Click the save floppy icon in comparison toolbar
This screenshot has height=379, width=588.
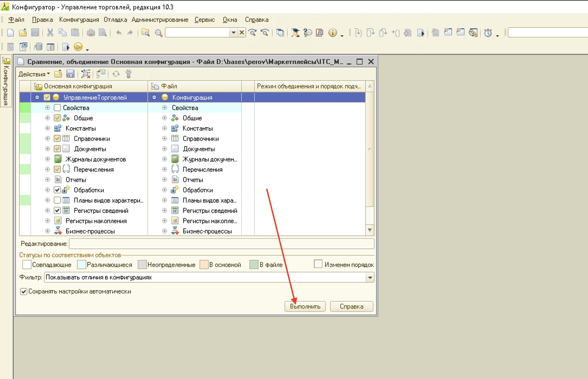(70, 74)
